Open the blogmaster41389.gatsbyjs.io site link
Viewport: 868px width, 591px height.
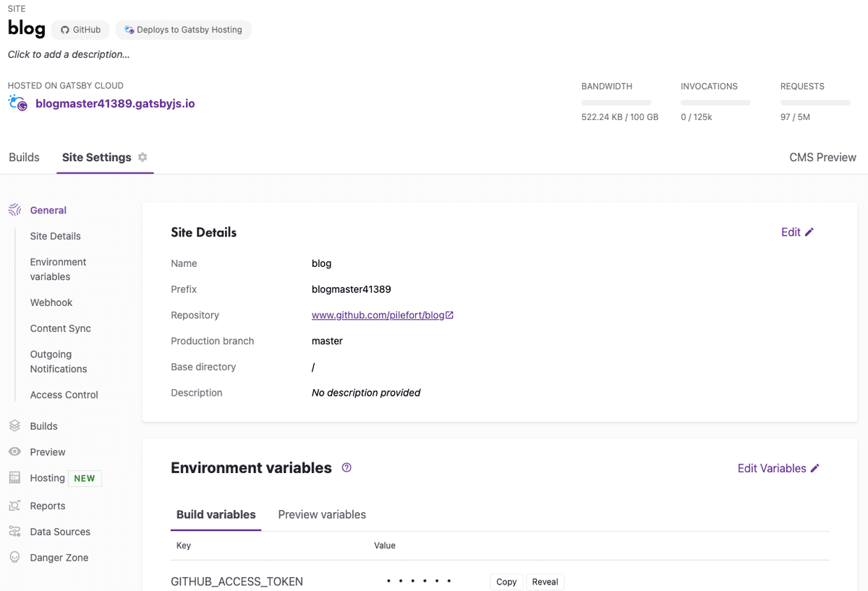tap(115, 103)
